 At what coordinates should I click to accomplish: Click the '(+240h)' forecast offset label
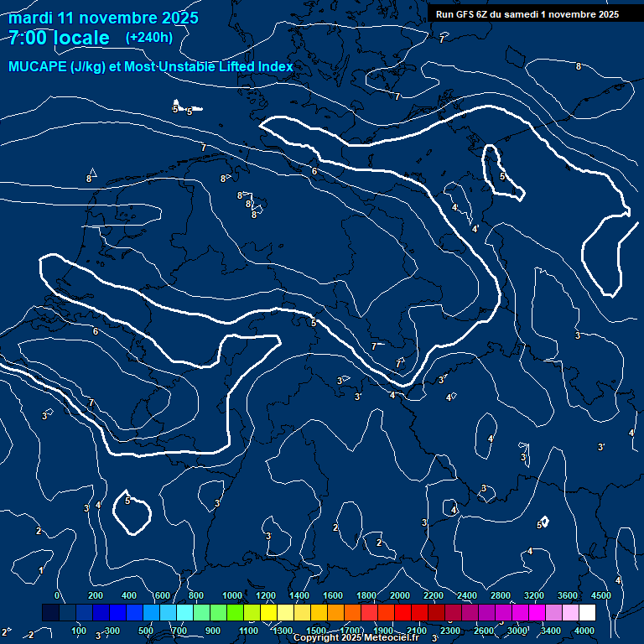click(x=149, y=38)
